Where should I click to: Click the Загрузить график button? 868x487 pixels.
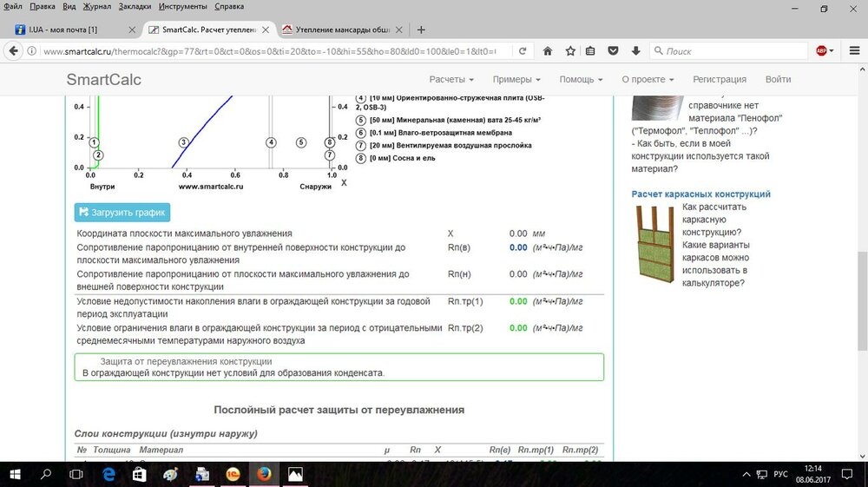point(122,212)
